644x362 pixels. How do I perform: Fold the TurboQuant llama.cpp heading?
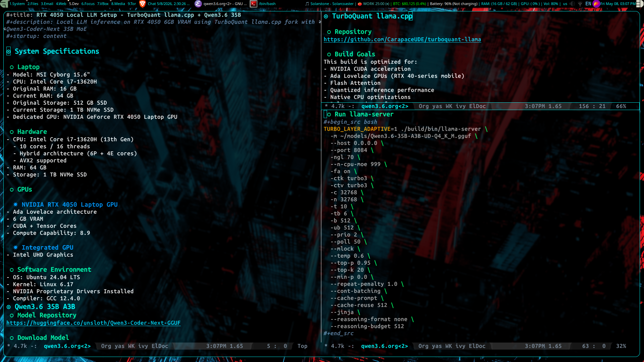tap(372, 16)
